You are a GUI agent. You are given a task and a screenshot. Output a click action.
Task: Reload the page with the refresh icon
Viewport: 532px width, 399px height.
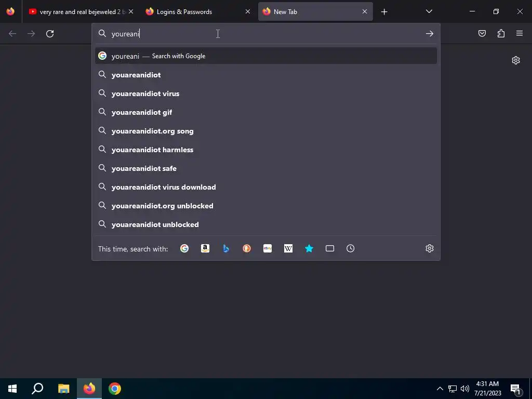pyautogui.click(x=50, y=34)
